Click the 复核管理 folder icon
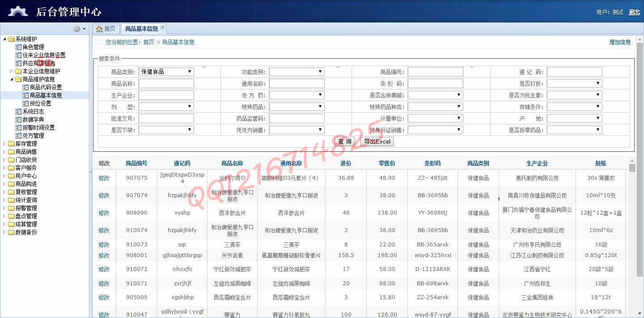Viewport: 644px width, 318px height. click(11, 192)
